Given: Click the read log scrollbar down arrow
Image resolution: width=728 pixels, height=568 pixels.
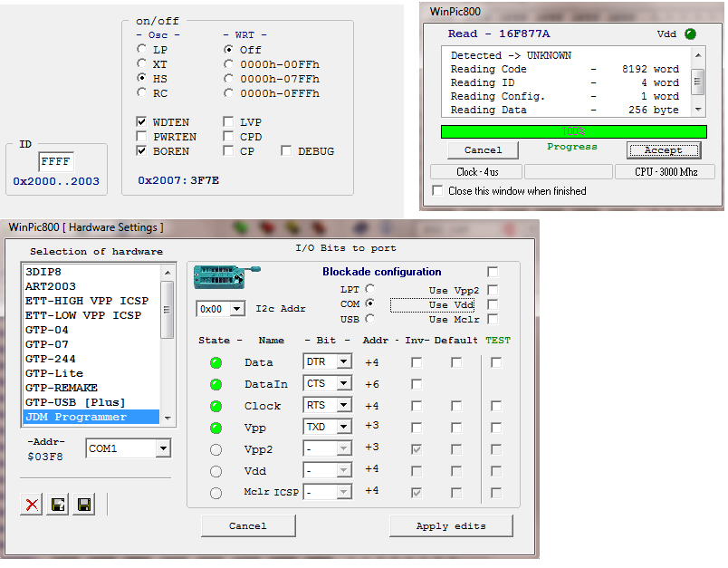Looking at the screenshot, I should click(x=698, y=110).
